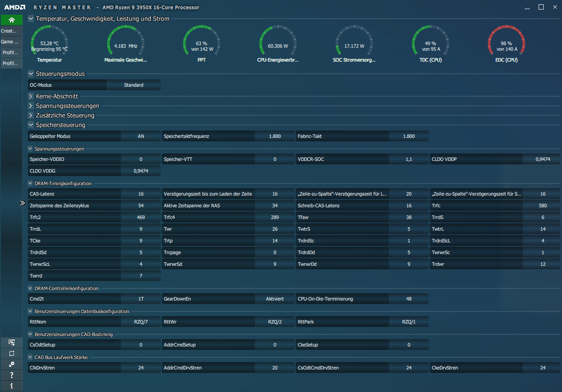562x392 pixels.
Task: Click the Fabric-Takt value 1.800
Action: tap(409, 136)
